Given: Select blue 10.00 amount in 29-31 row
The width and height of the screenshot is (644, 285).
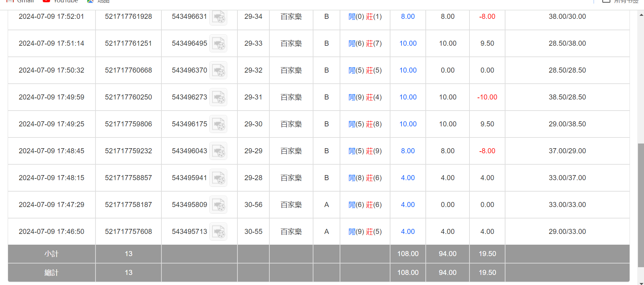Looking at the screenshot, I should coord(408,97).
